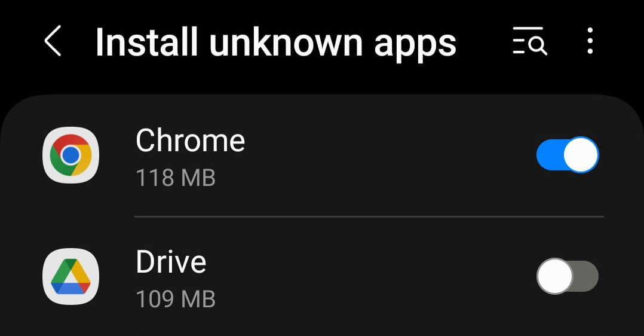Select the Chrome list entry name

coord(190,140)
